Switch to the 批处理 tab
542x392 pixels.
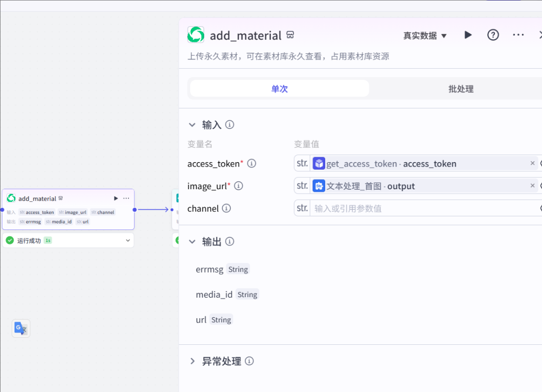click(460, 88)
